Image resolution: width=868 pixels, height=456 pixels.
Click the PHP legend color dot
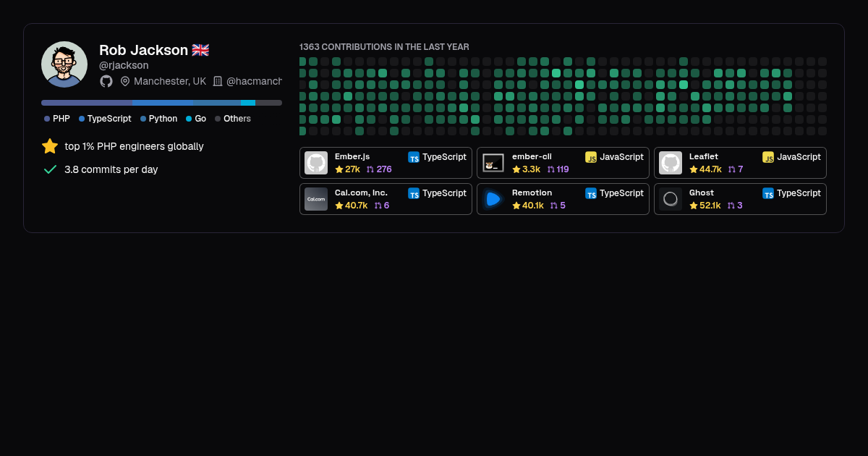point(47,119)
